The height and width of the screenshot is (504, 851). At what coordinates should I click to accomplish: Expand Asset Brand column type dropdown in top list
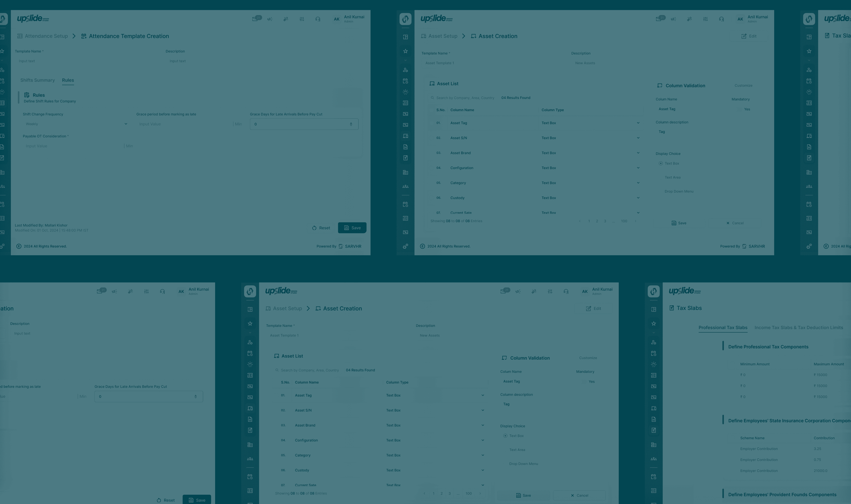pyautogui.click(x=638, y=153)
